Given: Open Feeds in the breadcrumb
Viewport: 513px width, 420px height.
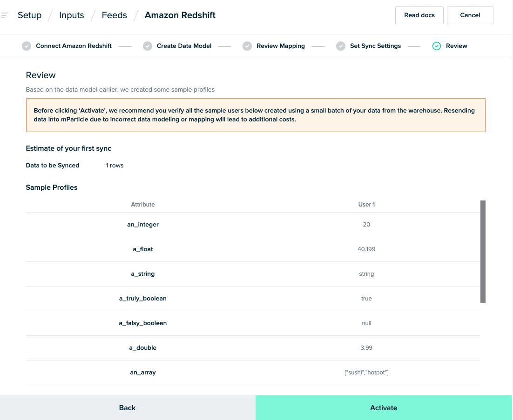Looking at the screenshot, I should tap(114, 15).
